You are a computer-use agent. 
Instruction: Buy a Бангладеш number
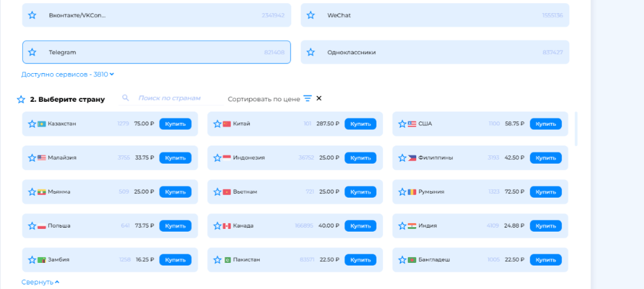(x=546, y=260)
